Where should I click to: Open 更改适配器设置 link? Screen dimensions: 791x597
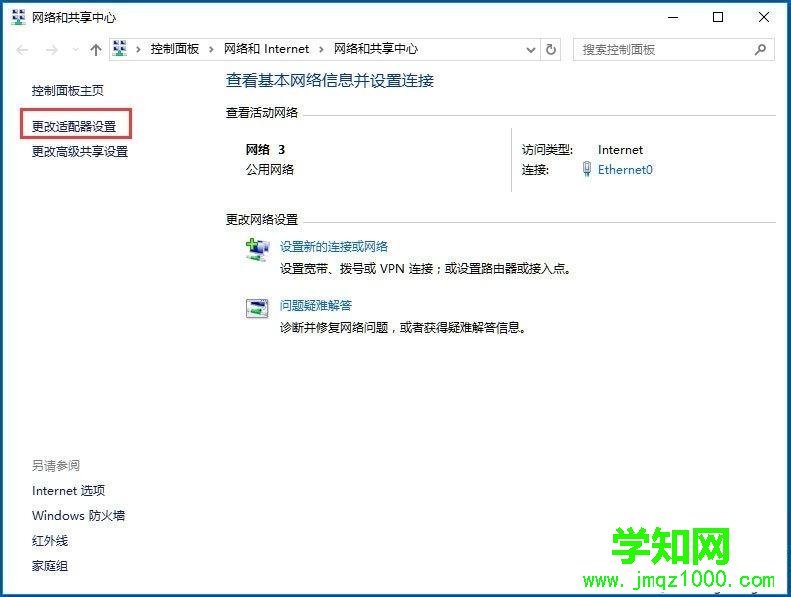74,126
